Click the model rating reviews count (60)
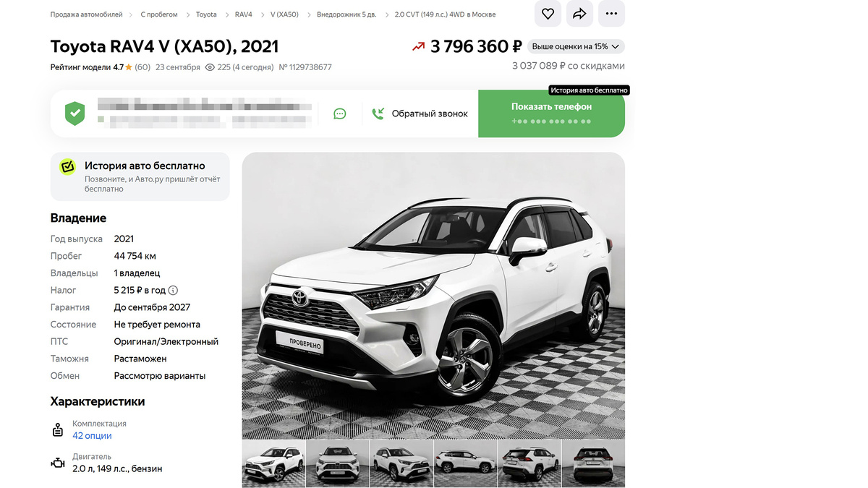Image resolution: width=868 pixels, height=488 pixels. 142,67
